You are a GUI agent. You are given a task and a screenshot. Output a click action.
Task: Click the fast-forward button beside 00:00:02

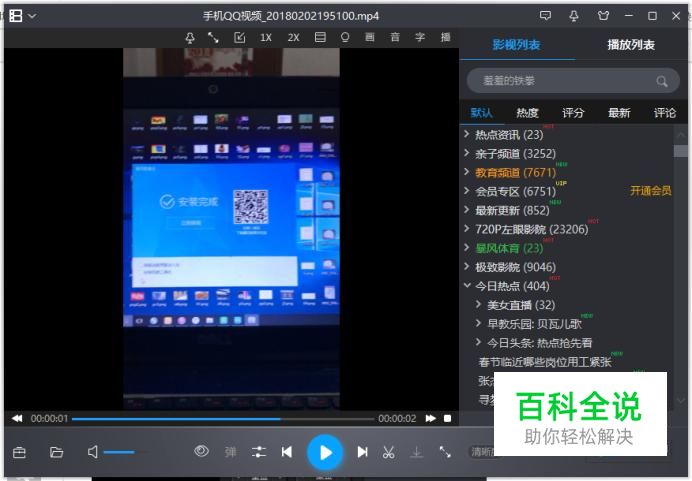pyautogui.click(x=431, y=418)
